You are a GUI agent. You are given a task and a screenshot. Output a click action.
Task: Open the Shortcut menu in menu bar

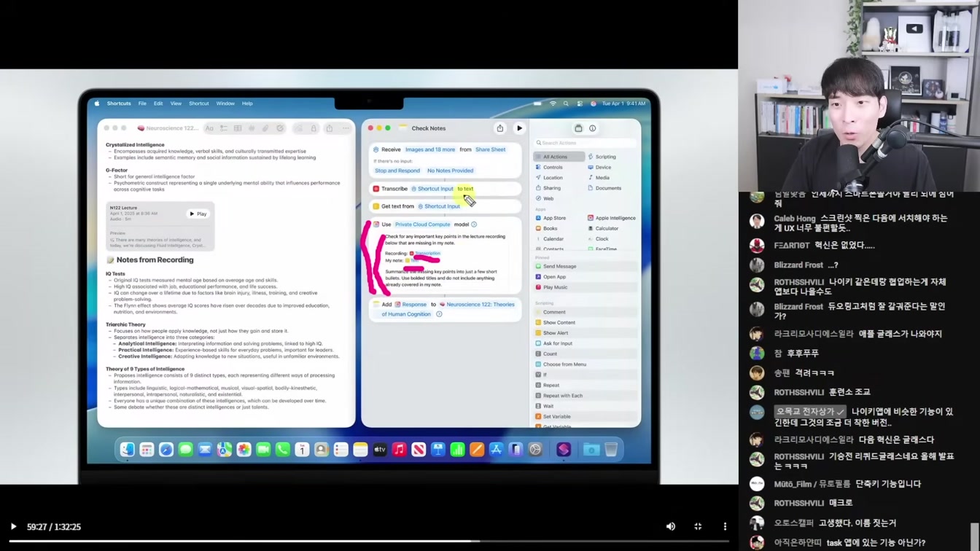click(x=199, y=103)
